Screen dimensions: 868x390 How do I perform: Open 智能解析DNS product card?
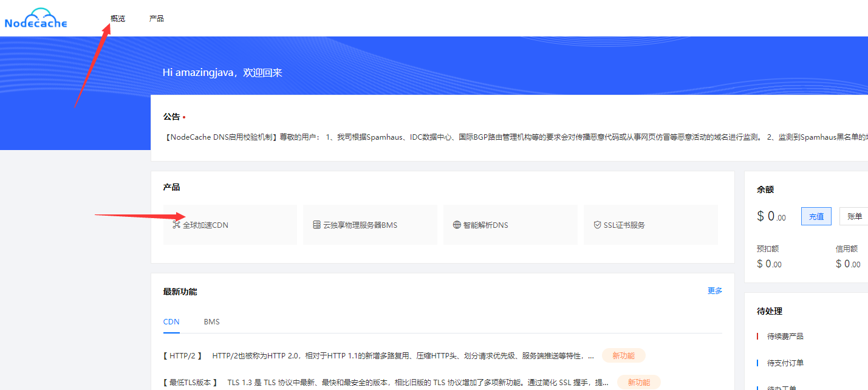(510, 225)
